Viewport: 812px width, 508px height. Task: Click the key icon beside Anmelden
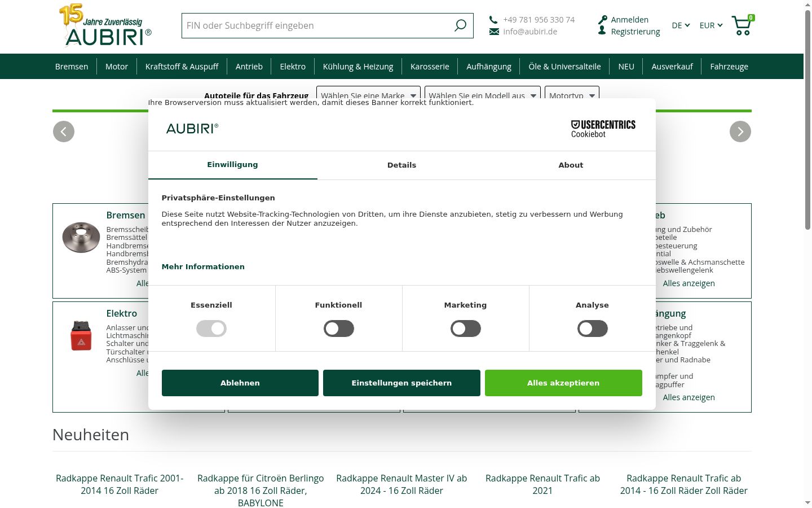[x=603, y=20]
